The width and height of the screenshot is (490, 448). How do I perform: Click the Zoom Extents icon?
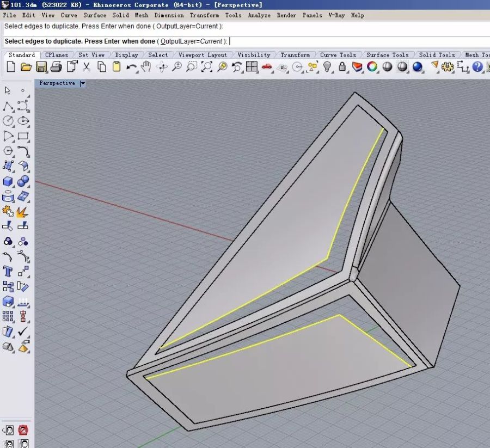pos(206,67)
